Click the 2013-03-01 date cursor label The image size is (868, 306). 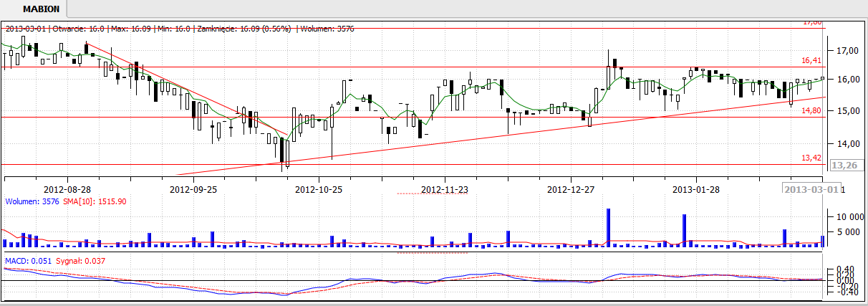click(x=811, y=189)
